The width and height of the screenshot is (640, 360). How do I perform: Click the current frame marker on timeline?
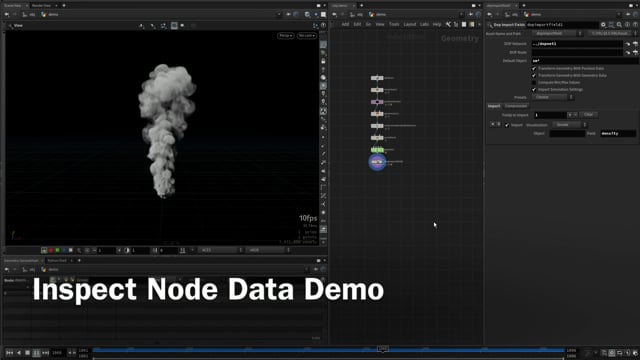pyautogui.click(x=382, y=349)
